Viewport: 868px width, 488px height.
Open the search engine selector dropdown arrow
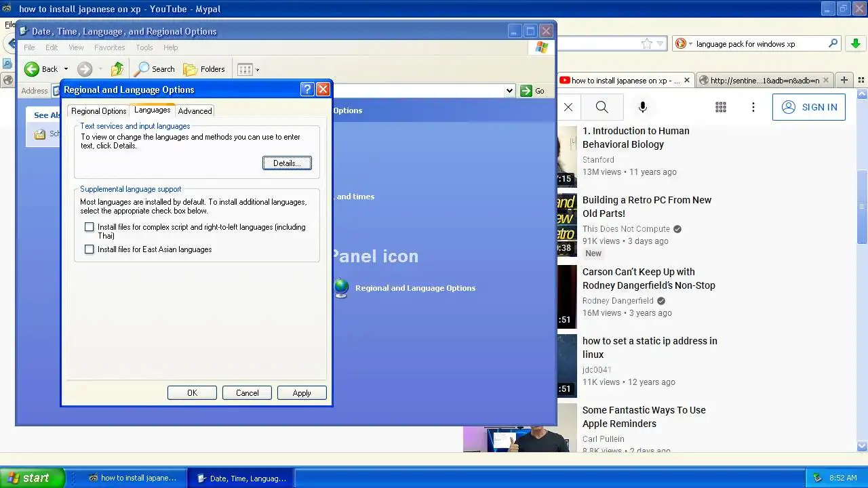690,43
